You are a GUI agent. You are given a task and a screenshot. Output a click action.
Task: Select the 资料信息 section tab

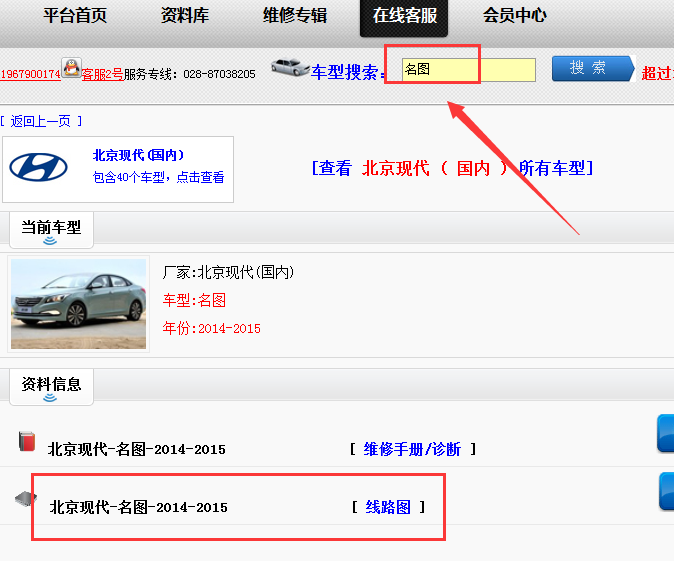[x=51, y=386]
